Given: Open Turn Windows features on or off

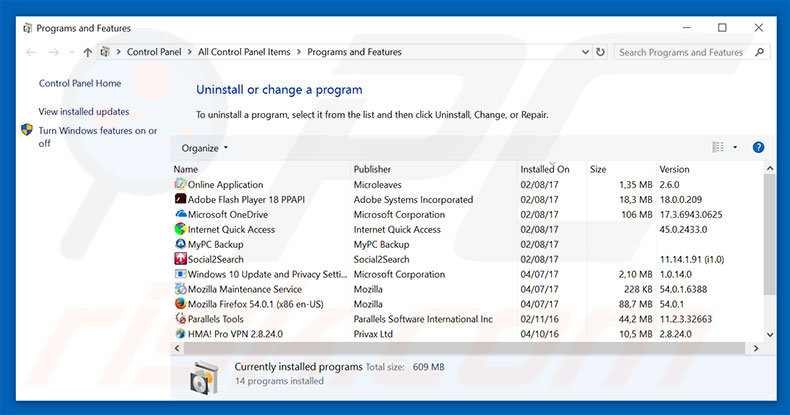Looking at the screenshot, I should [x=98, y=136].
